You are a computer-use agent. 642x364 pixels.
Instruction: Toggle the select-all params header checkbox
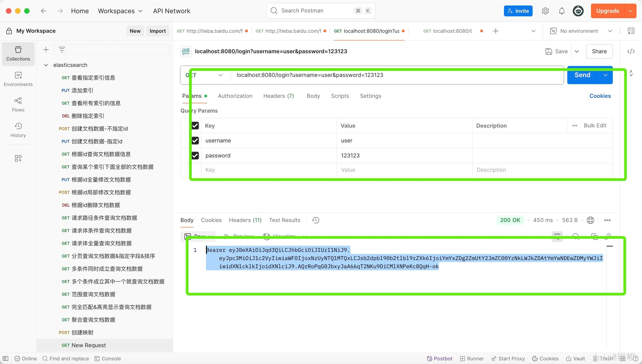[195, 126]
